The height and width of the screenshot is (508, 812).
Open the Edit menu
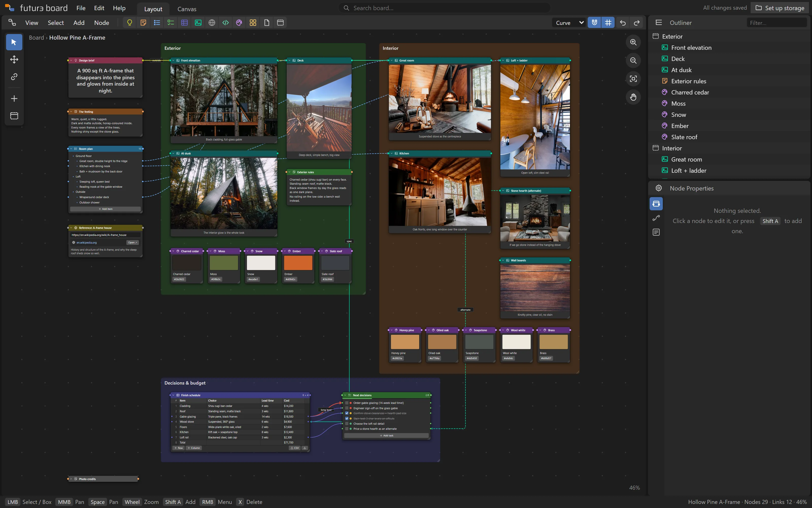99,8
